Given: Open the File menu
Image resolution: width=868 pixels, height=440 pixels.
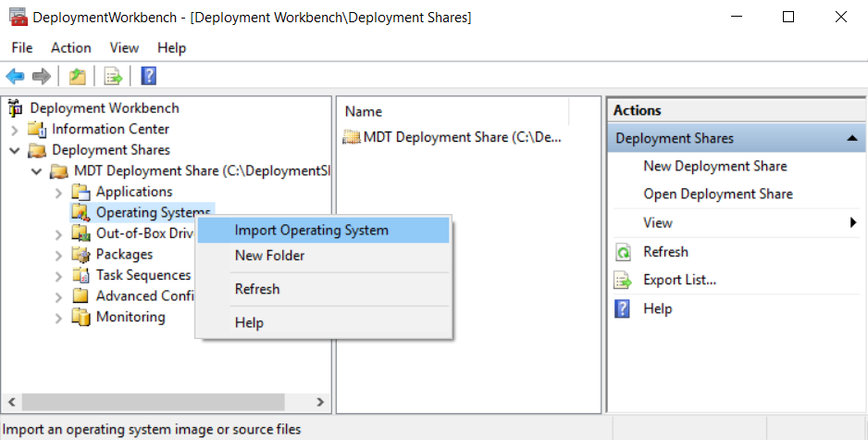Looking at the screenshot, I should [22, 47].
